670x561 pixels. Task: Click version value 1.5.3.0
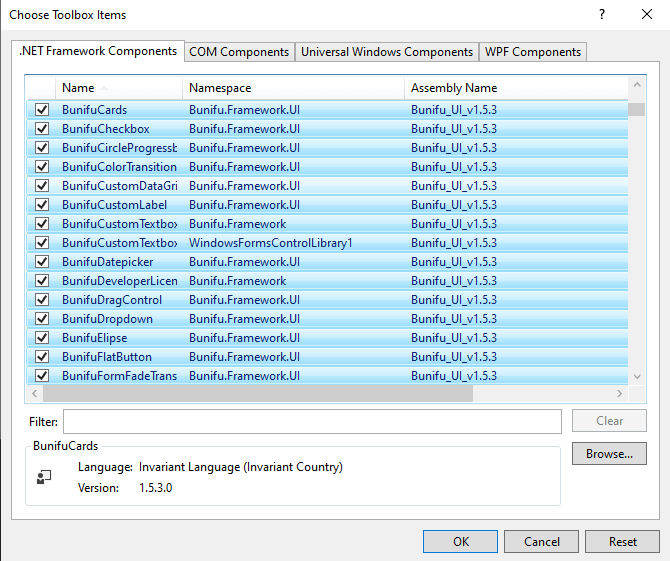click(156, 488)
